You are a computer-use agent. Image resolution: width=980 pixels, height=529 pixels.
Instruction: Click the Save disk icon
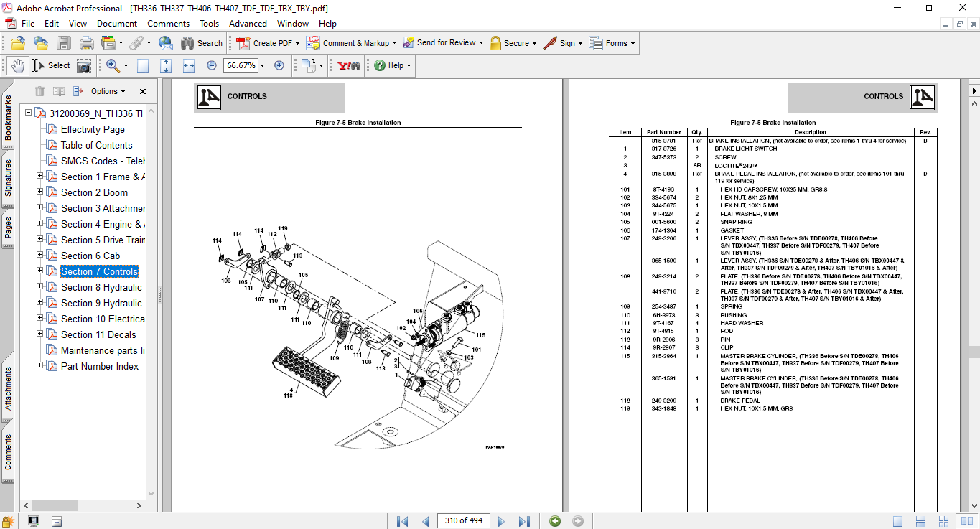tap(64, 43)
